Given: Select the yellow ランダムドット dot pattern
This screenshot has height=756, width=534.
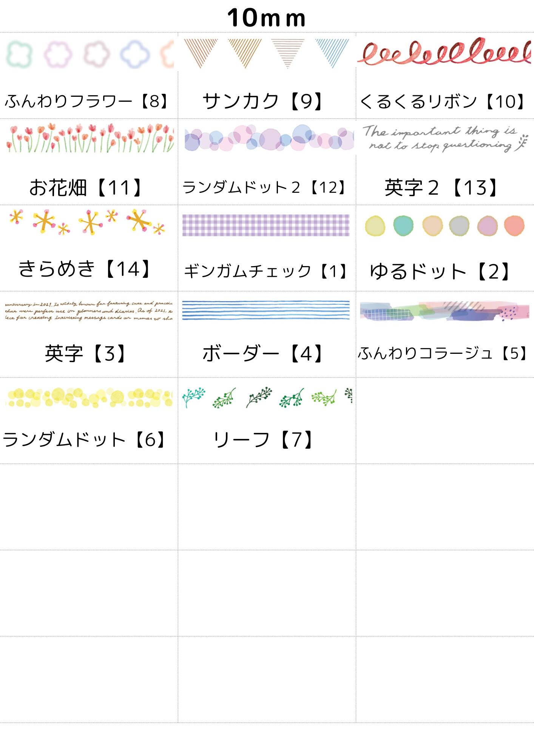Looking at the screenshot, I should click(89, 397).
